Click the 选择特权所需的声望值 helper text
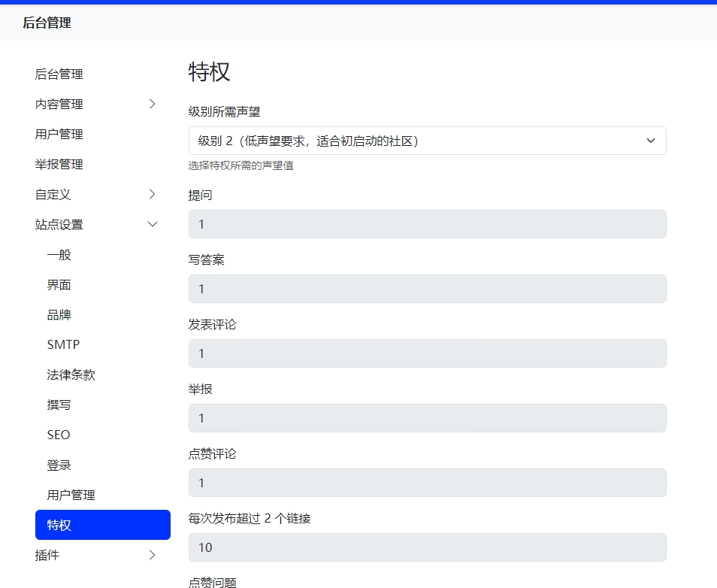717x588 pixels. pos(241,165)
